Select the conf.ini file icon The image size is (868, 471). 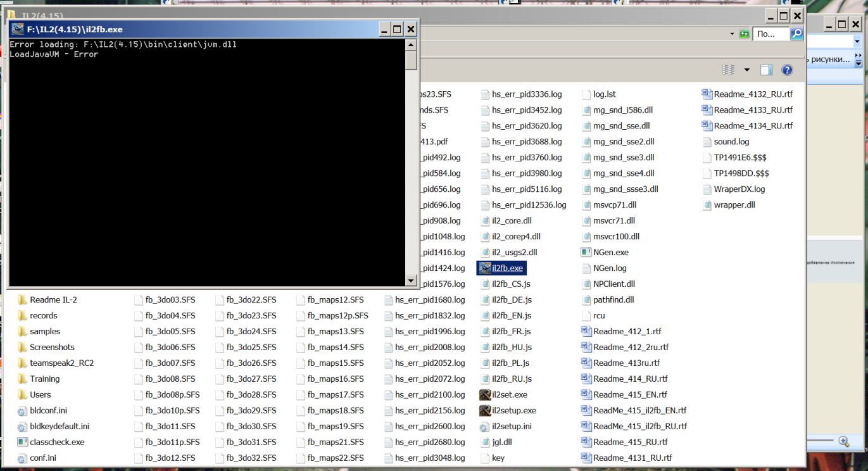click(x=23, y=458)
